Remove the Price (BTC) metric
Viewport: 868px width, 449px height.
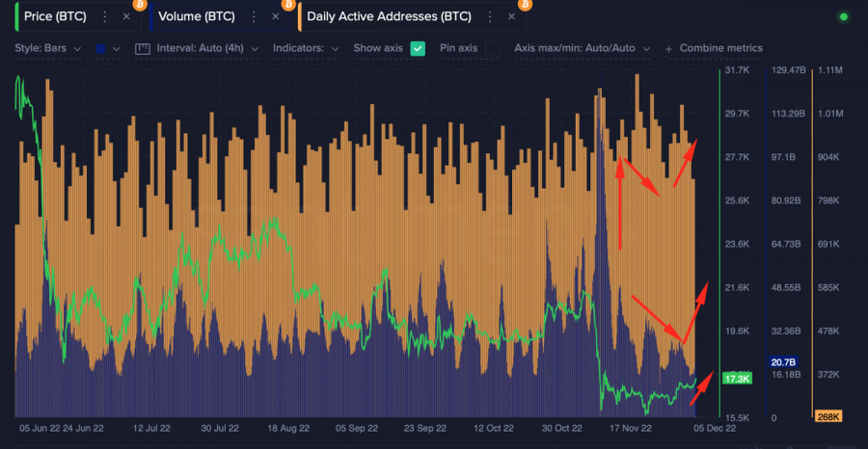coord(126,16)
